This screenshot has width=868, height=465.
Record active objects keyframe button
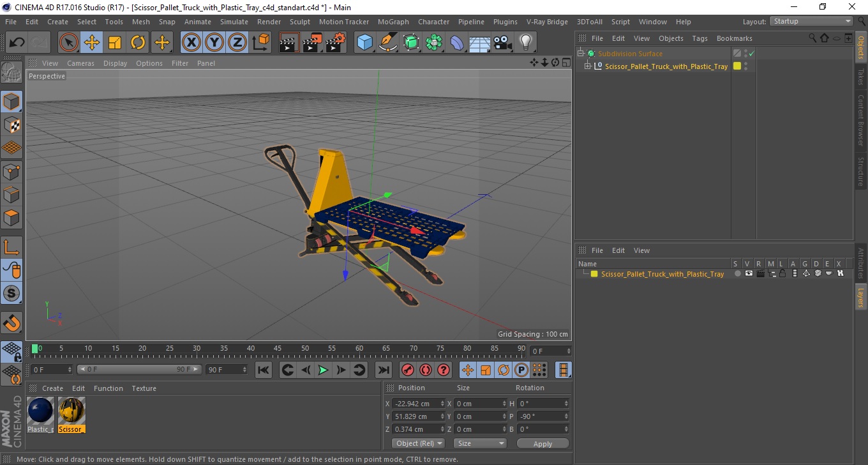pos(408,370)
